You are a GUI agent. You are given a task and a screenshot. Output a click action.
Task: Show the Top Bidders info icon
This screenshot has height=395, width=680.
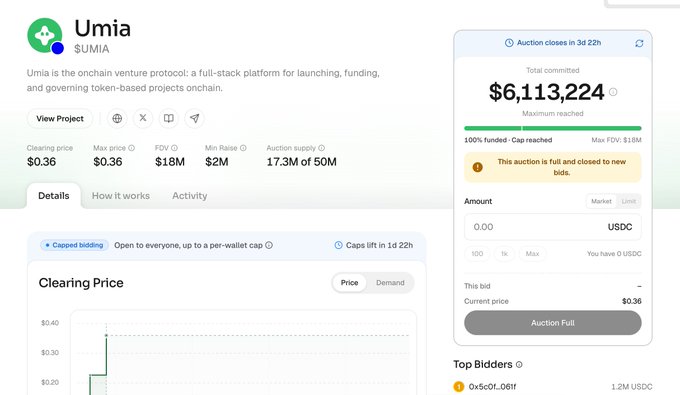[519, 365]
